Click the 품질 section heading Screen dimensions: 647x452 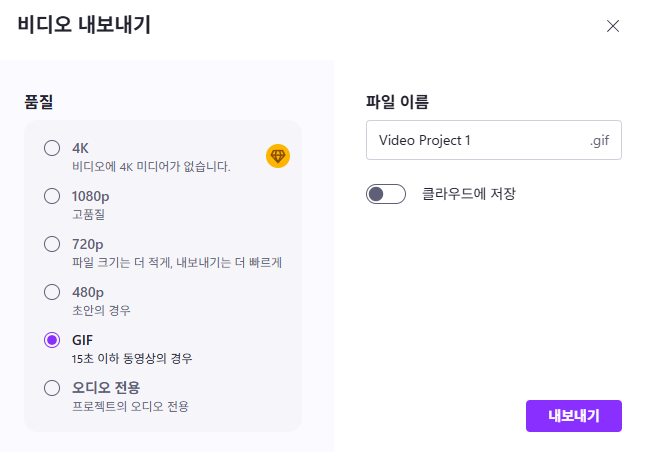(x=39, y=102)
